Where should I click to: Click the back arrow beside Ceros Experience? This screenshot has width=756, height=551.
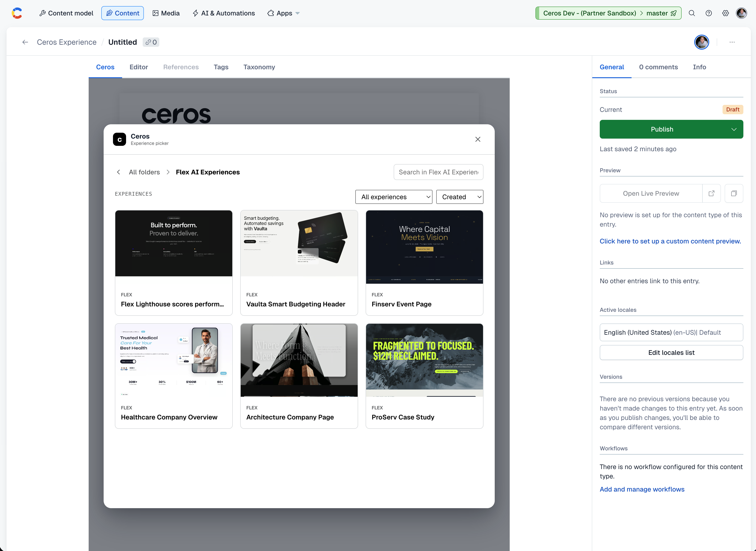pos(25,42)
